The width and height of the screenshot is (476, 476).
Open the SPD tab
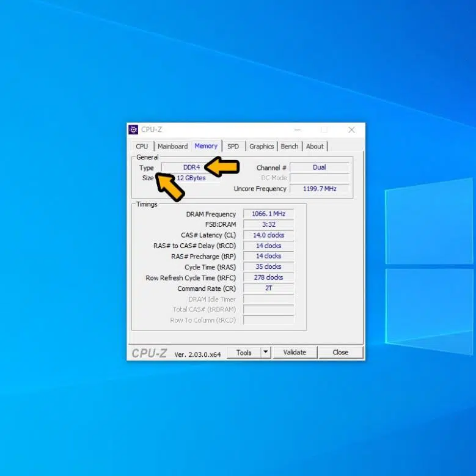click(233, 146)
